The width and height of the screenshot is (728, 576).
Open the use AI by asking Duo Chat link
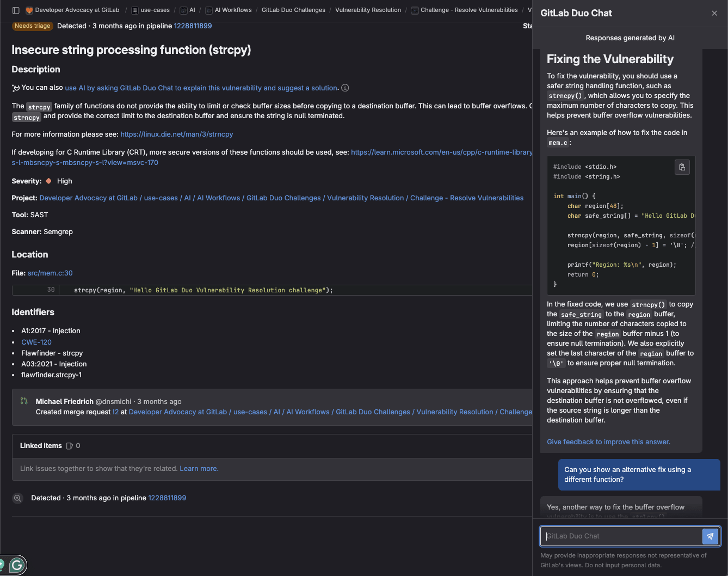[x=202, y=88]
